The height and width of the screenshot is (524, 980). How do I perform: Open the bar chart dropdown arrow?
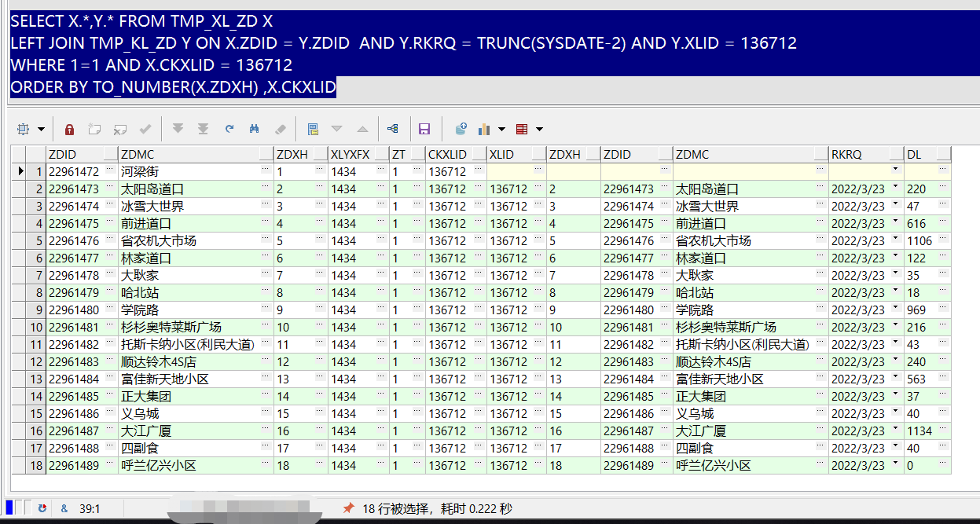pos(501,129)
